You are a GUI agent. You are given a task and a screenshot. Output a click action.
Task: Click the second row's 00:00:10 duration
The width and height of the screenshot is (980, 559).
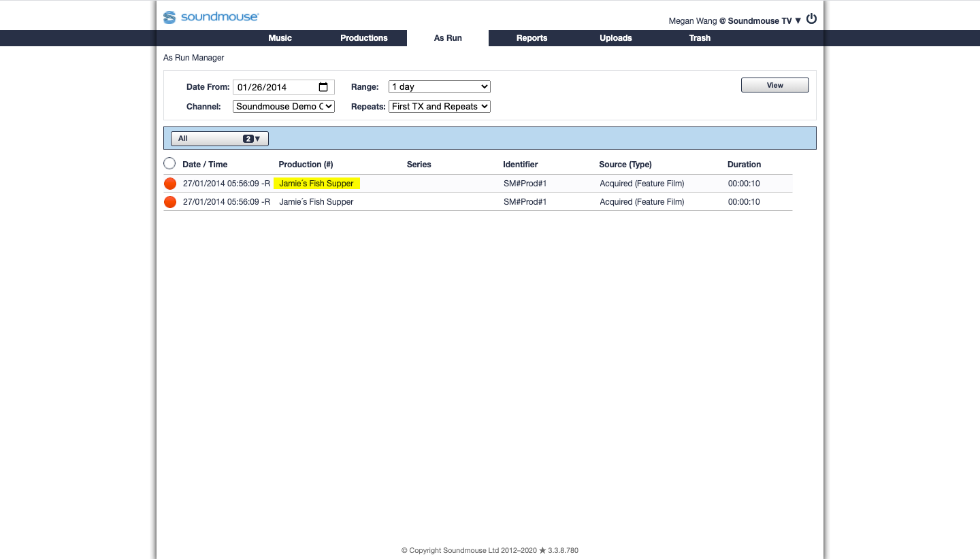742,202
